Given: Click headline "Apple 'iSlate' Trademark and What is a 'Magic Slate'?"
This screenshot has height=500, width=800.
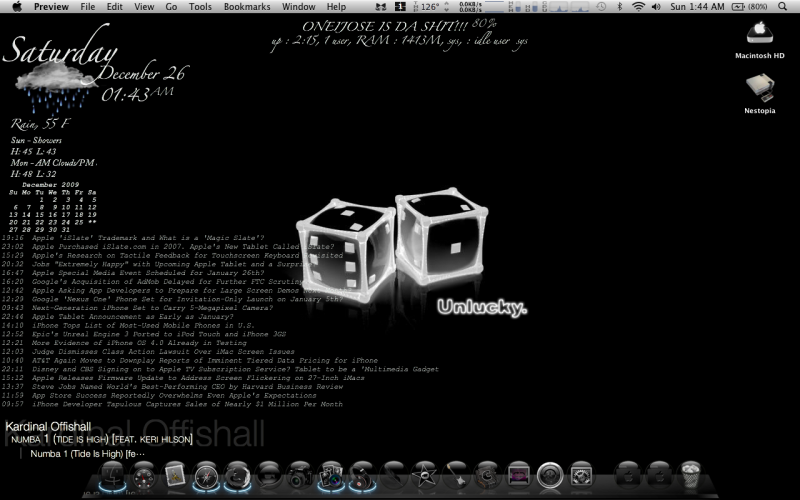Looking at the screenshot, I should (x=148, y=238).
